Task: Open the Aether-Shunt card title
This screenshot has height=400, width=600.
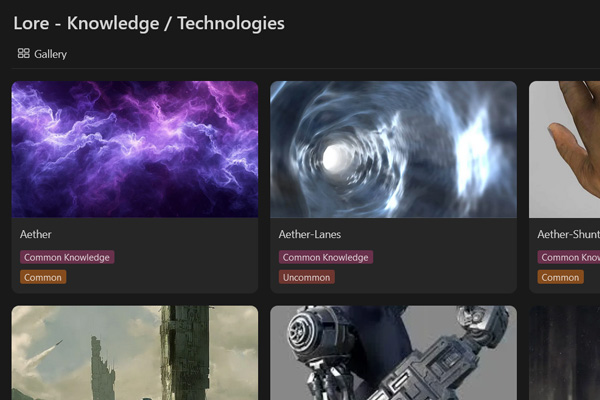Action: (x=568, y=234)
